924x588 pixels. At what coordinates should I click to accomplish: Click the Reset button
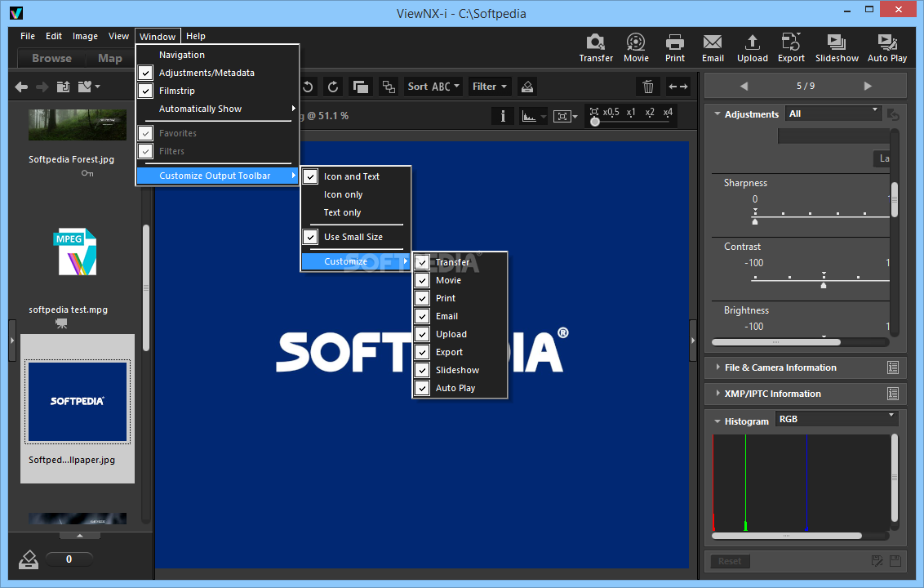click(x=730, y=561)
